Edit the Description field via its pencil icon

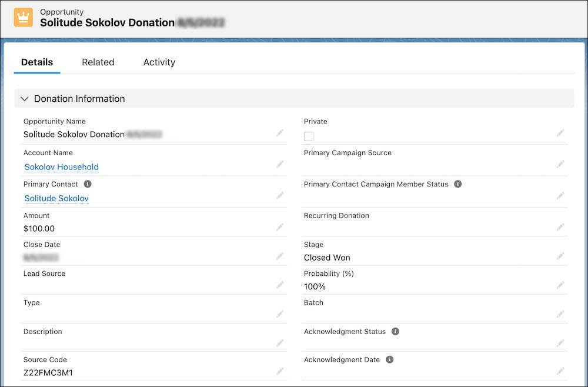coord(280,343)
